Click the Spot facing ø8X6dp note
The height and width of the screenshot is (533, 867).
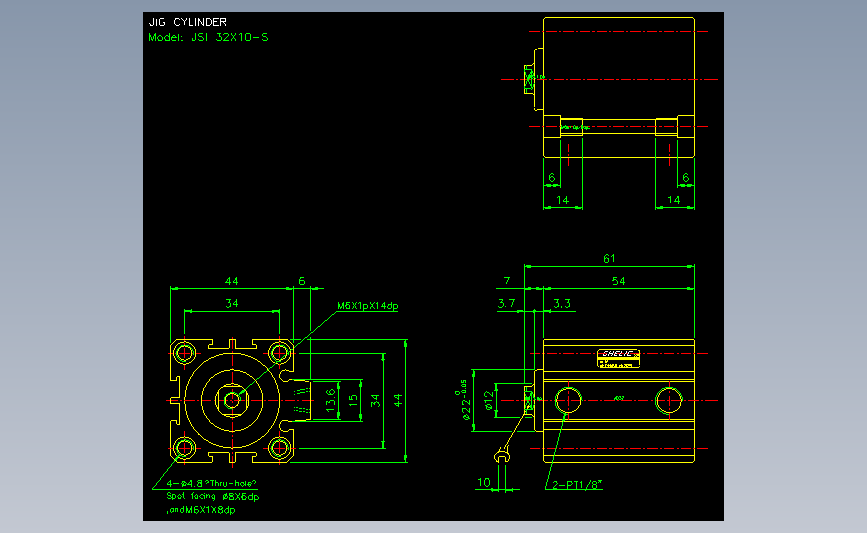tap(213, 497)
